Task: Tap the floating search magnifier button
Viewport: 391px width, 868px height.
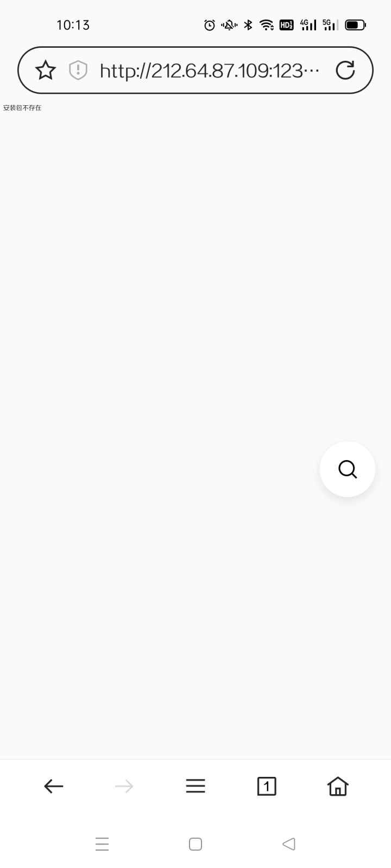Action: point(348,469)
